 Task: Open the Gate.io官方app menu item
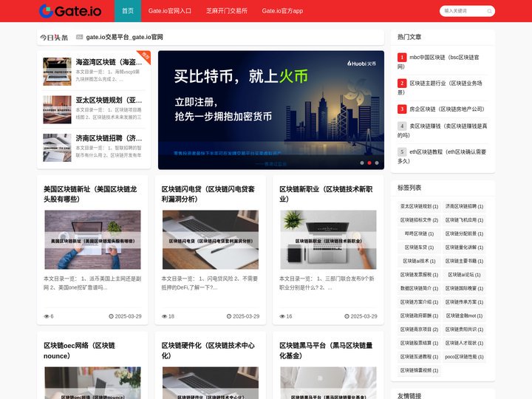click(282, 11)
